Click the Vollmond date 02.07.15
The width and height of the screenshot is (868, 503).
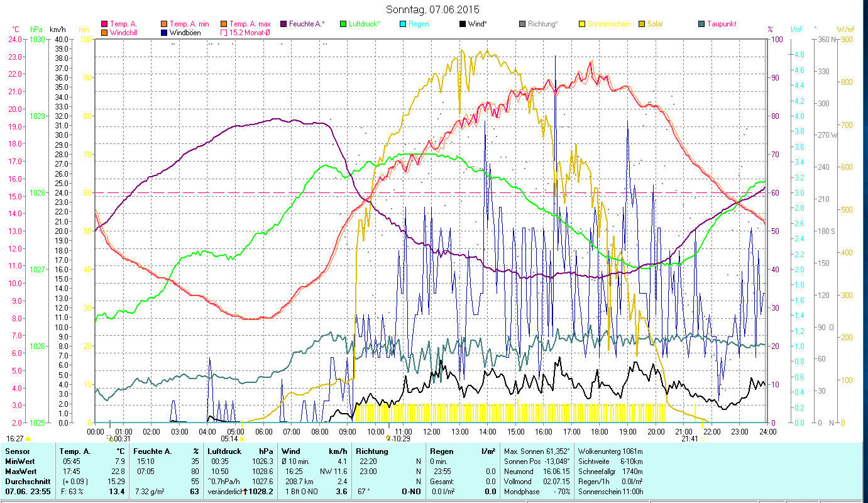(556, 481)
